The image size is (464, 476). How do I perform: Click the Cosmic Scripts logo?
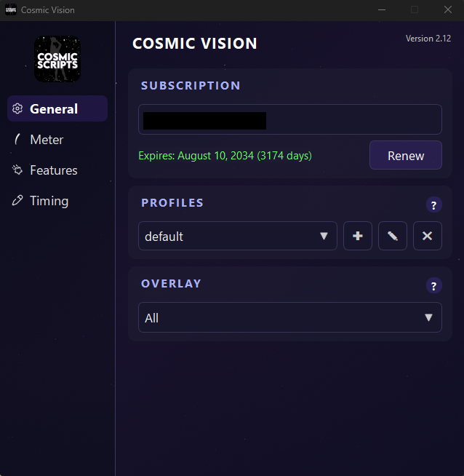(57, 59)
